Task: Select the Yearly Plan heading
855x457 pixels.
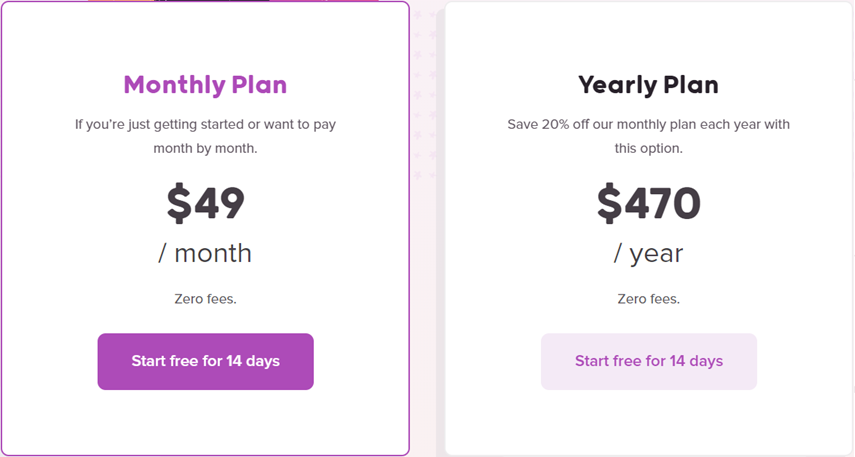Action: pyautogui.click(x=648, y=85)
